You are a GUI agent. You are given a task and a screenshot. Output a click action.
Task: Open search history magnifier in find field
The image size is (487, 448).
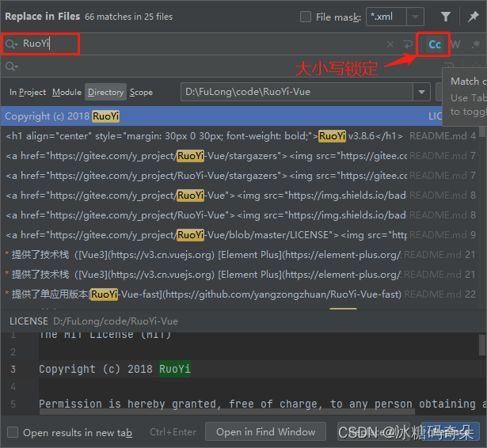coord(12,44)
